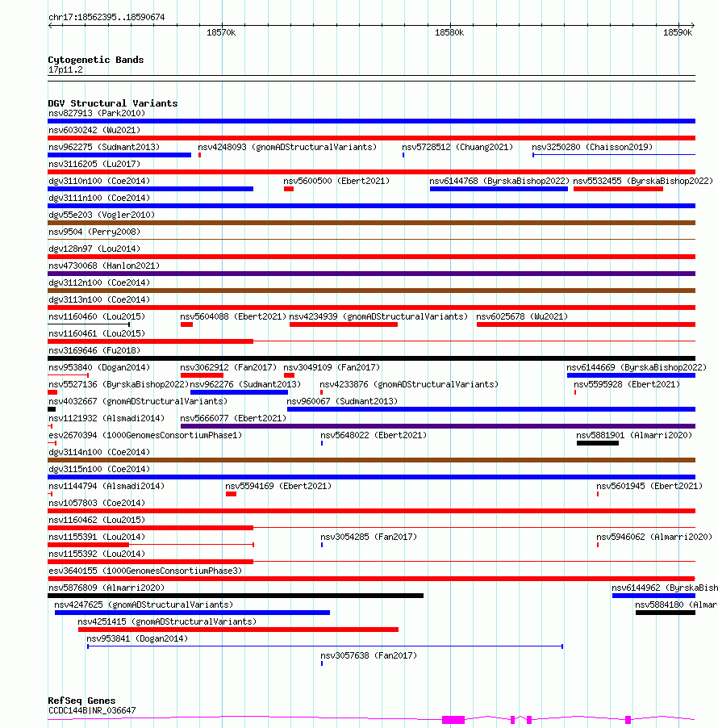This screenshot has width=718, height=728.
Task: Click the purple nsv4730068 (Hanlon2021) bar
Action: pos(371,274)
